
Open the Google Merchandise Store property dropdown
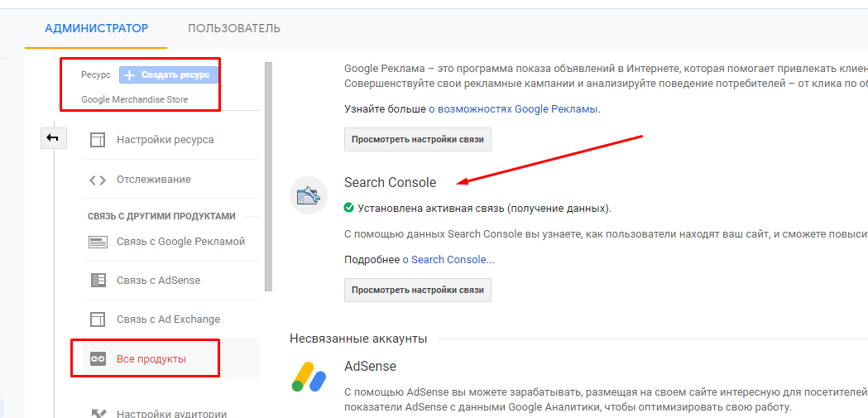click(x=135, y=99)
